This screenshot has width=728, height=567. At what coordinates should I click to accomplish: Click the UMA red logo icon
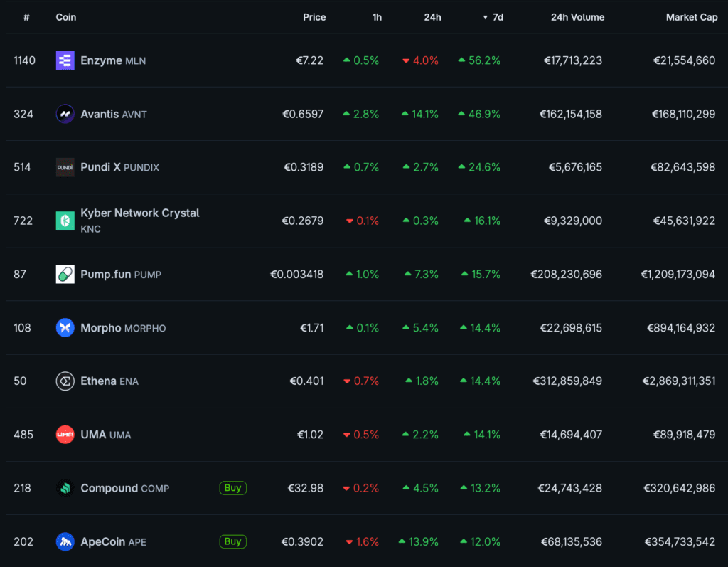(x=65, y=435)
